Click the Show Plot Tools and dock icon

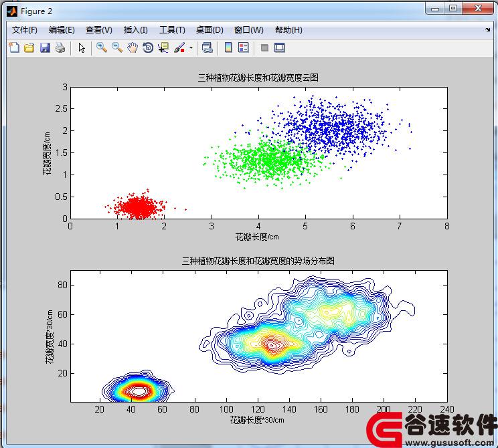(x=280, y=48)
